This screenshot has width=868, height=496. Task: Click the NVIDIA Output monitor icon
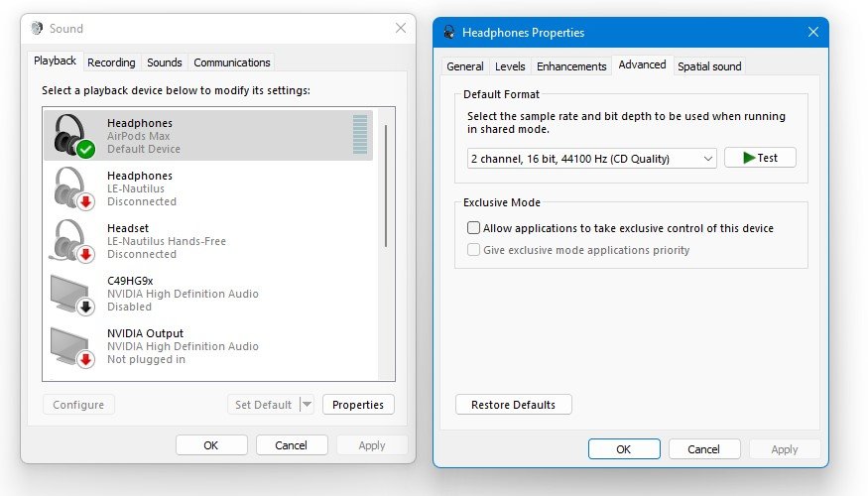click(72, 346)
